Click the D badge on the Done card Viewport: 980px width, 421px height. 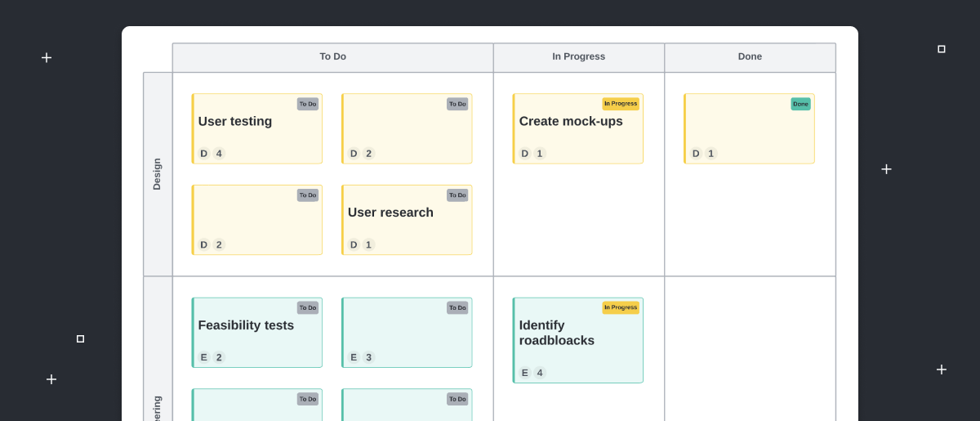[696, 154]
